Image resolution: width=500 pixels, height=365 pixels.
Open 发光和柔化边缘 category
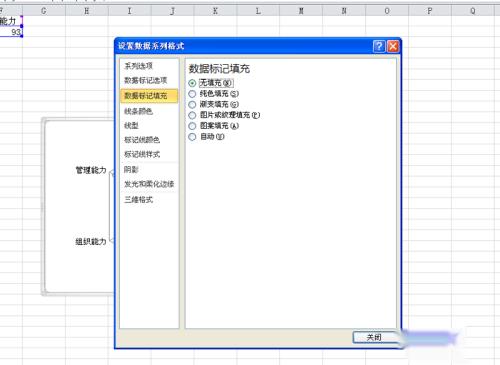[149, 184]
